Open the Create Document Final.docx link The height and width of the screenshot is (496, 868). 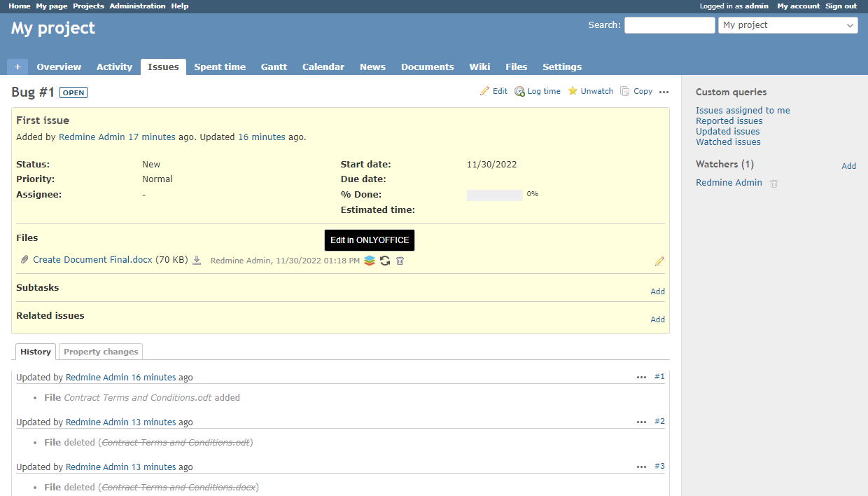(92, 260)
